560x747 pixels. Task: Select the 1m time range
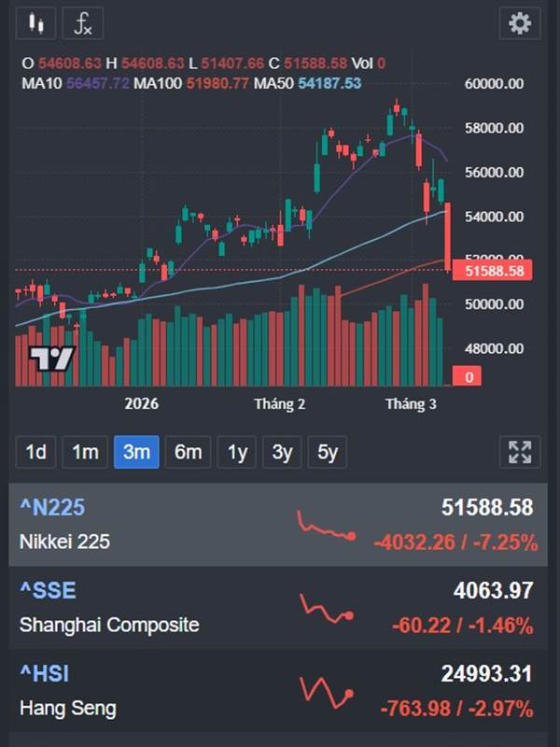pyautogui.click(x=85, y=452)
